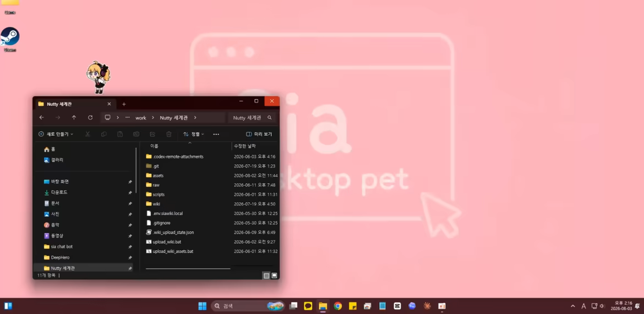Open the Claude orange starburst taskbar icon
This screenshot has height=314, width=644.
tap(427, 306)
